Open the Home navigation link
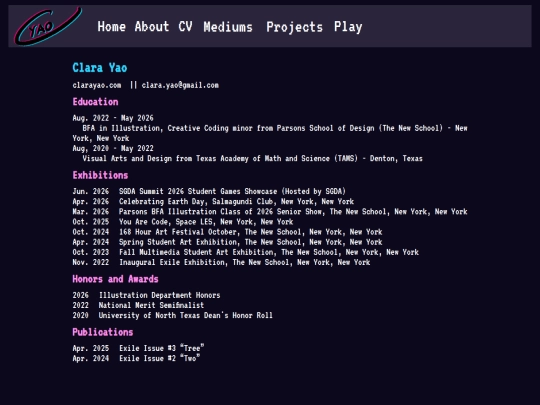This screenshot has height=405, width=540. point(112,27)
